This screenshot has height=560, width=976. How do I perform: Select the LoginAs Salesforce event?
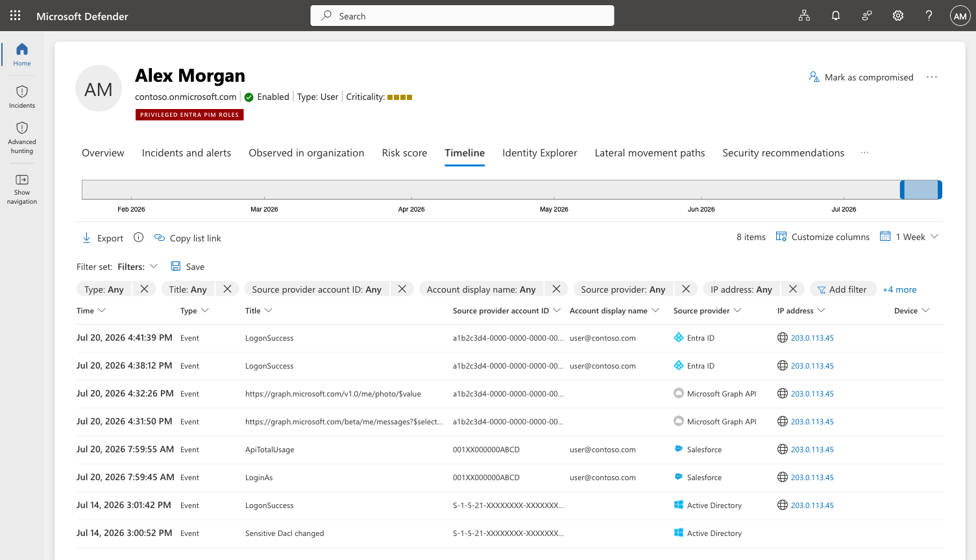pyautogui.click(x=511, y=478)
